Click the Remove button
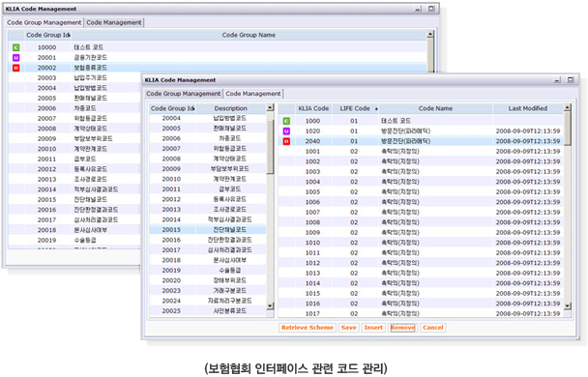The width and height of the screenshot is (588, 377). (402, 328)
